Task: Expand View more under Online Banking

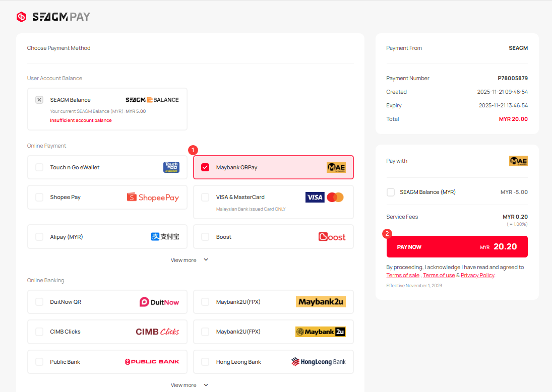Action: click(x=189, y=385)
